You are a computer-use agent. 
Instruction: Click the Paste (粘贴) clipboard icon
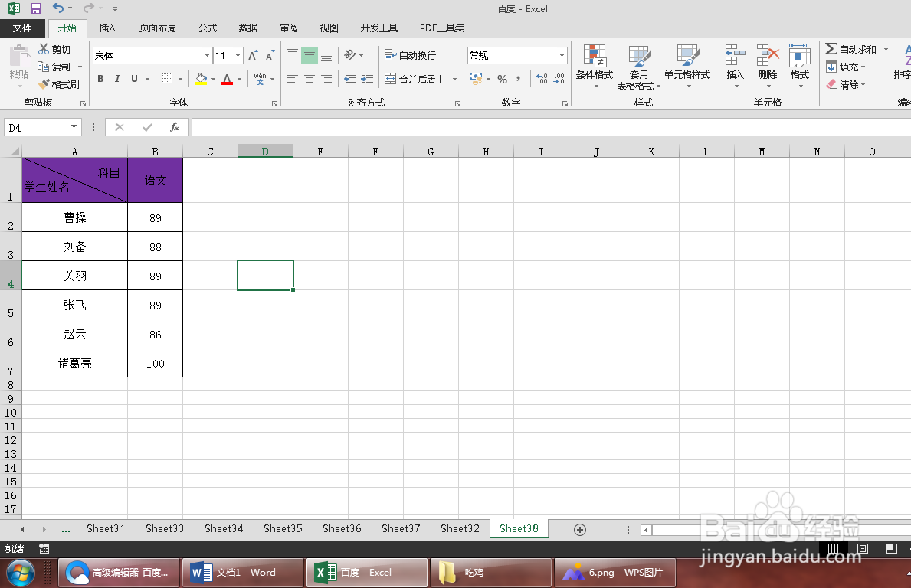click(20, 57)
